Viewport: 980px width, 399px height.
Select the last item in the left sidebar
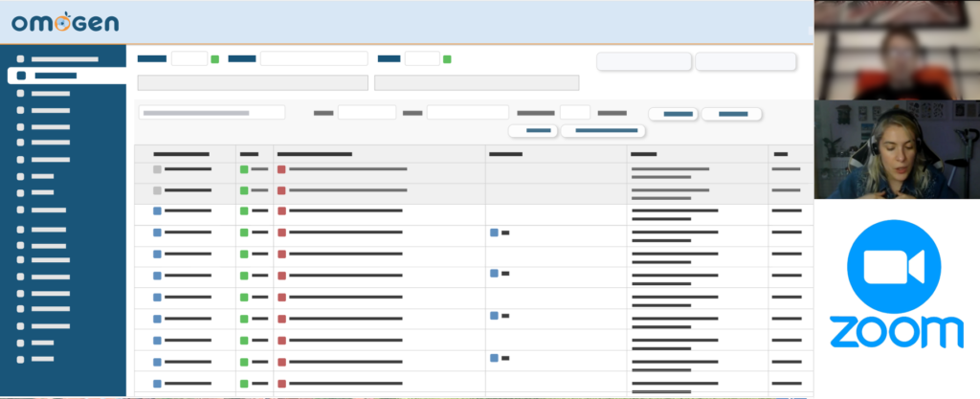point(42,359)
